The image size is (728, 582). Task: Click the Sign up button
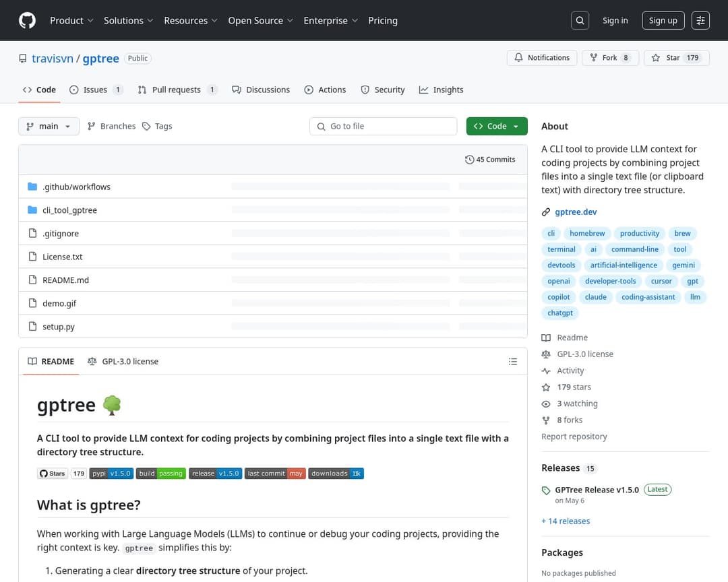pos(663,20)
